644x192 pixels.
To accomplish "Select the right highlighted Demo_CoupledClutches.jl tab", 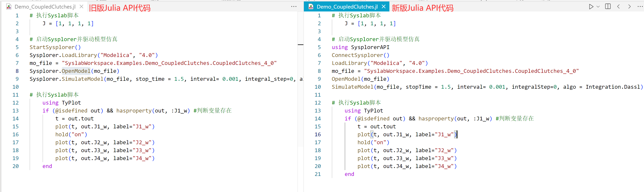I will (x=347, y=7).
